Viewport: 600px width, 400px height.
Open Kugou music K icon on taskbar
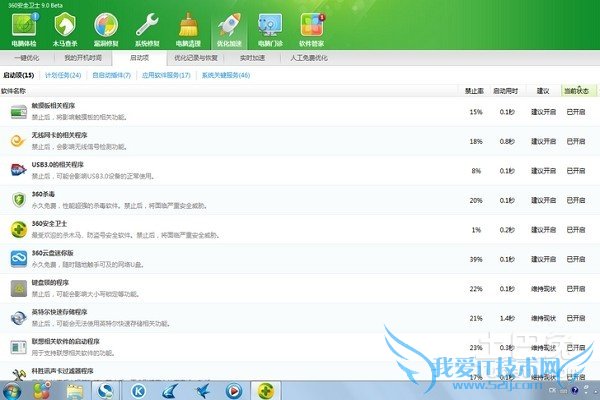(139, 391)
